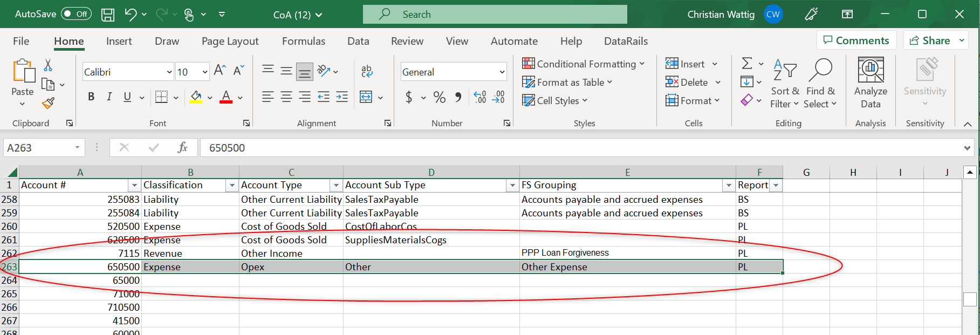Apply the red font color

[x=226, y=97]
